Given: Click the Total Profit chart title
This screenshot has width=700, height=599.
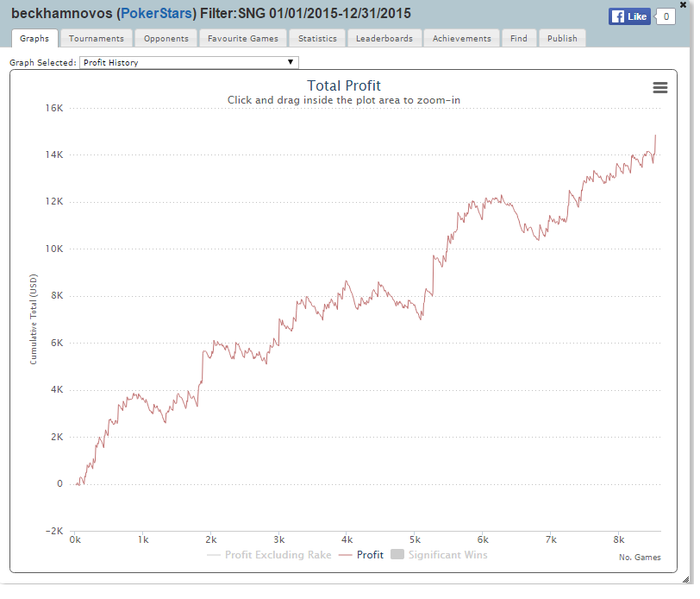Looking at the screenshot, I should click(344, 85).
